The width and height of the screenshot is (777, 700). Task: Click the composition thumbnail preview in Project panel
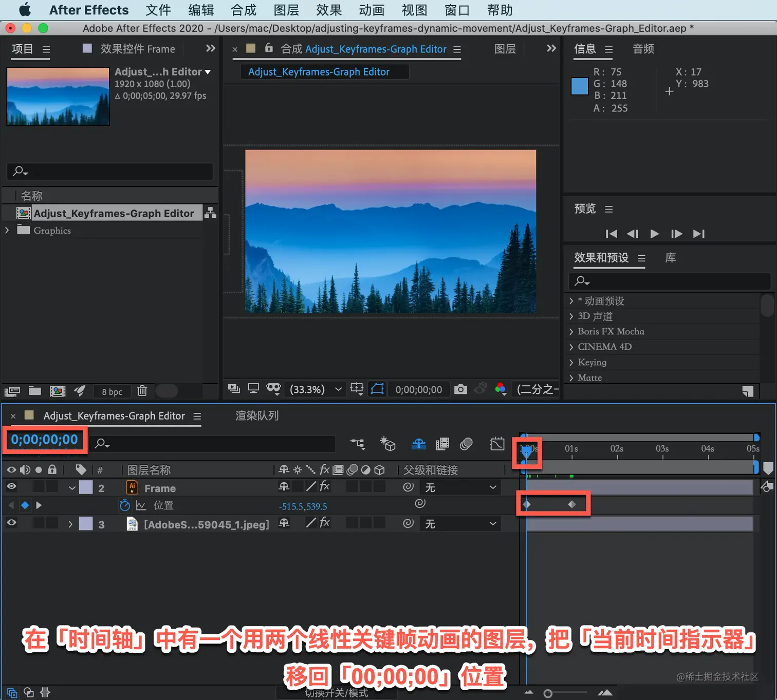point(58,97)
